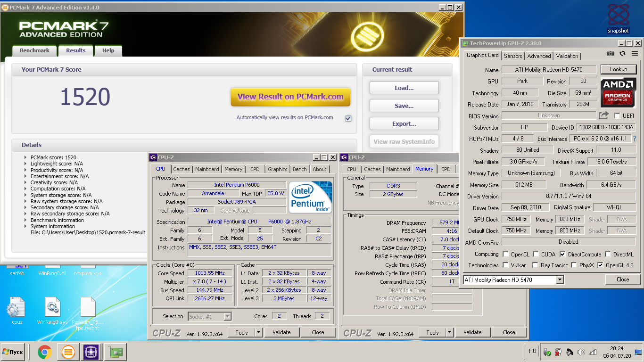644x362 pixels.
Task: Click the BIOS export share icon
Action: [x=603, y=115]
